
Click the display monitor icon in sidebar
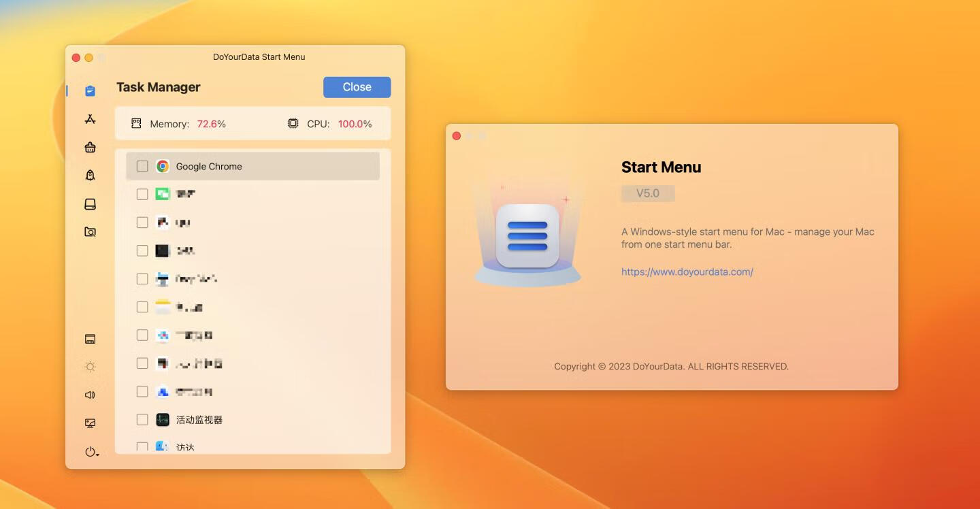tap(90, 423)
